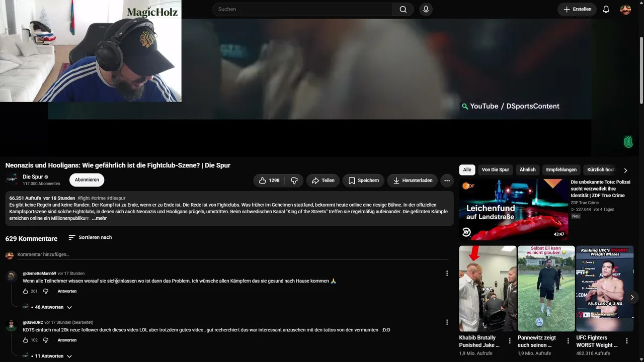The image size is (644, 362).
Task: Subscribe with the Abonnieren button
Action: (x=87, y=180)
